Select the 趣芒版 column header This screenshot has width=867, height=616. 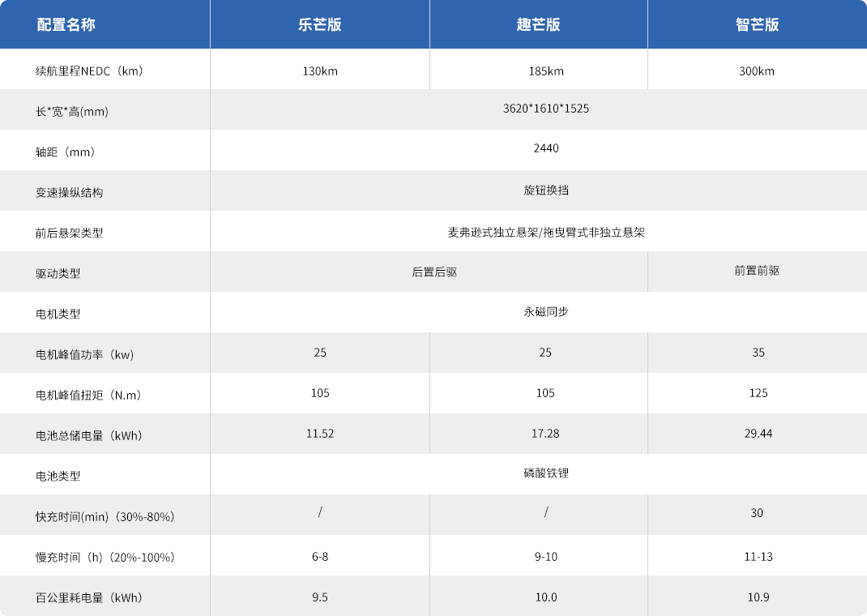pyautogui.click(x=539, y=24)
